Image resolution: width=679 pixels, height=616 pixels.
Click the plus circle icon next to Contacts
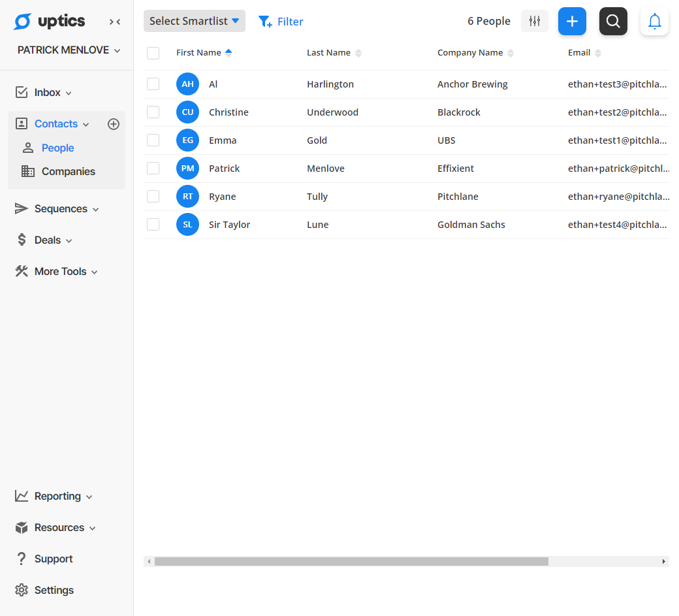click(114, 124)
